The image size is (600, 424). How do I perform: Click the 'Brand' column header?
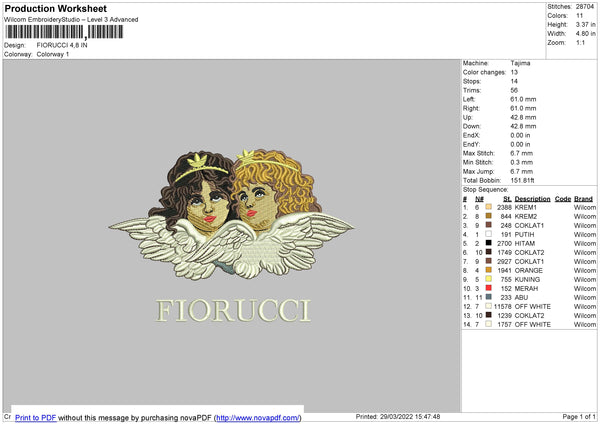(583, 199)
